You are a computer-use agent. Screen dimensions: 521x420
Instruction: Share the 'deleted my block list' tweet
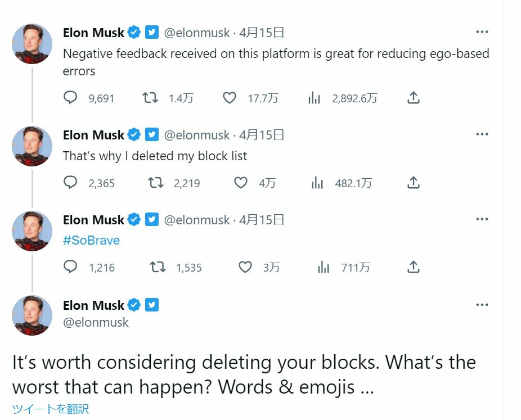414,183
